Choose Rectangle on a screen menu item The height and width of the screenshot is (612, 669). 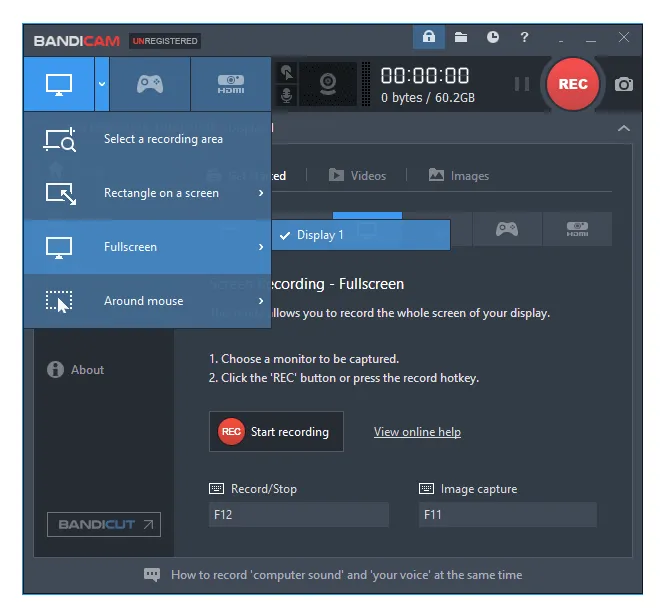(148, 193)
